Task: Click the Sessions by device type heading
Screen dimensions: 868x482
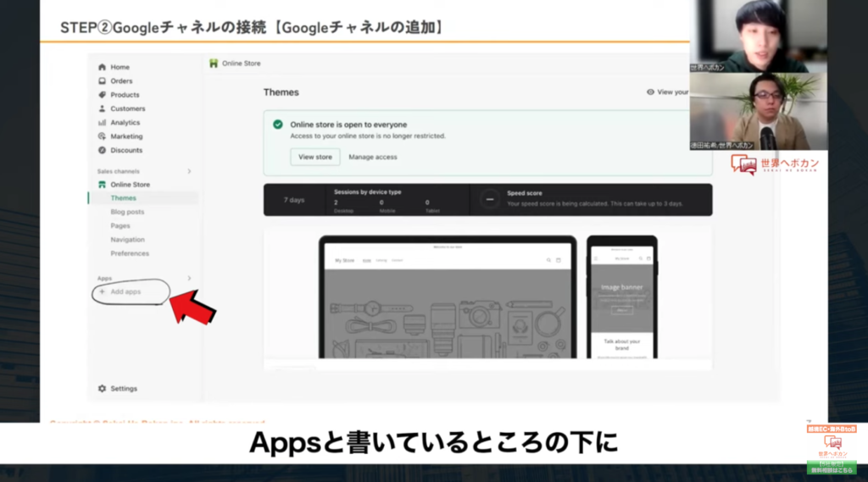Action: click(368, 192)
